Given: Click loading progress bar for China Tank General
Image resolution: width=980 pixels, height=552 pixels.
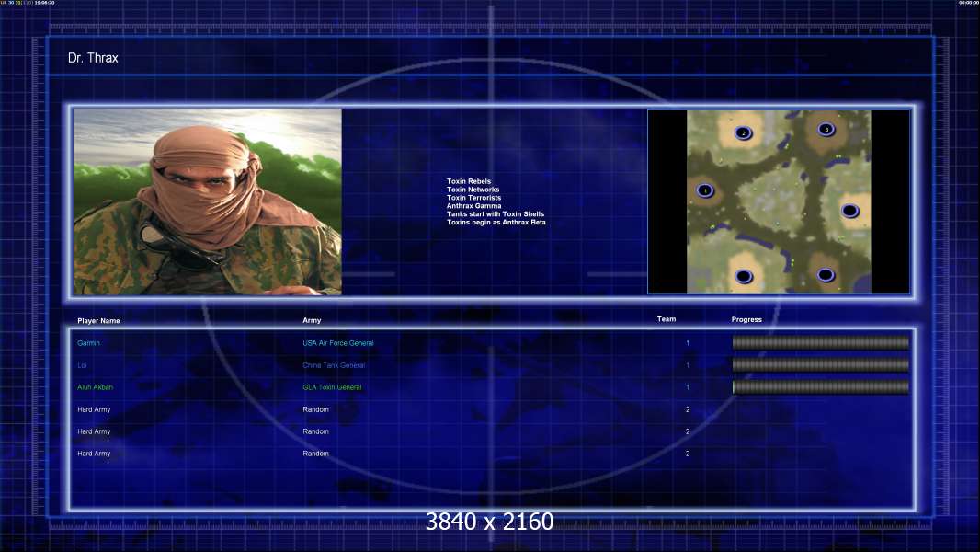Looking at the screenshot, I should coord(821,364).
